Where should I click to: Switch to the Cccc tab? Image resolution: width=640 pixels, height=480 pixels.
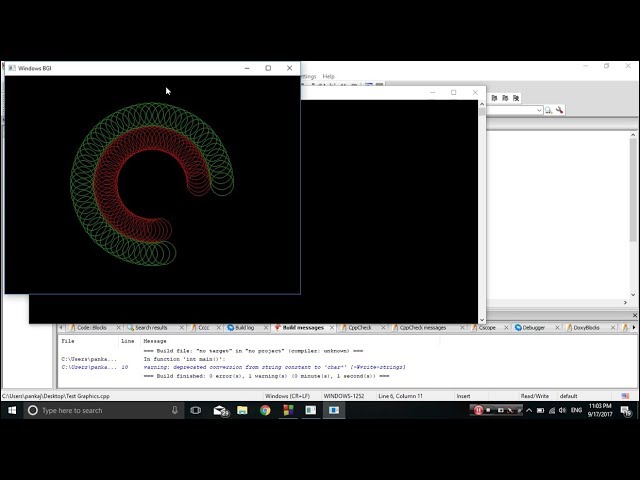pyautogui.click(x=203, y=327)
